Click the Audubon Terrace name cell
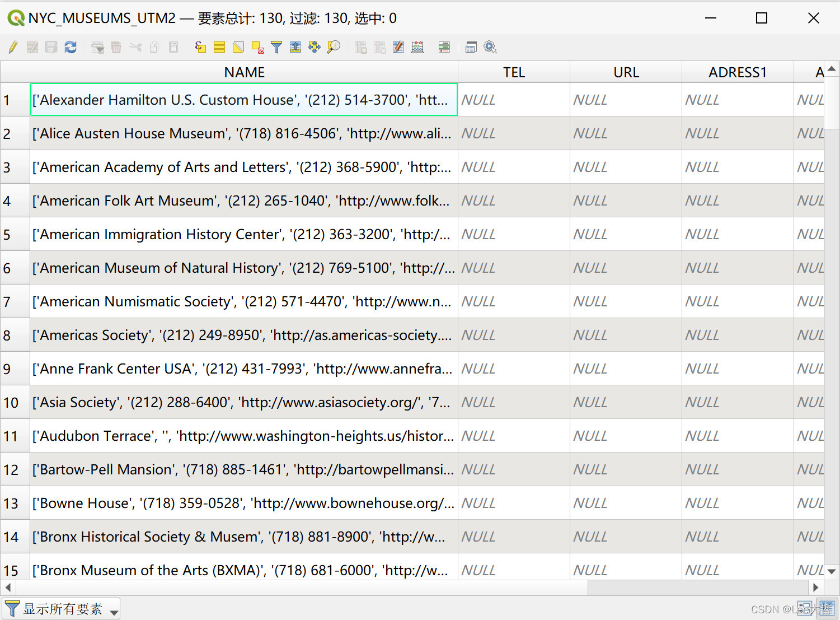Image resolution: width=840 pixels, height=620 pixels. pos(244,436)
